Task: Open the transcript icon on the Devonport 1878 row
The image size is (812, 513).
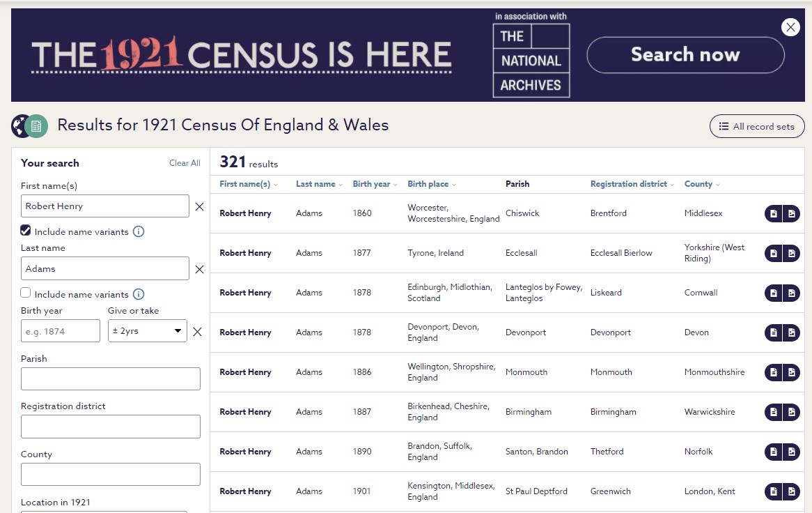Action: [x=773, y=332]
